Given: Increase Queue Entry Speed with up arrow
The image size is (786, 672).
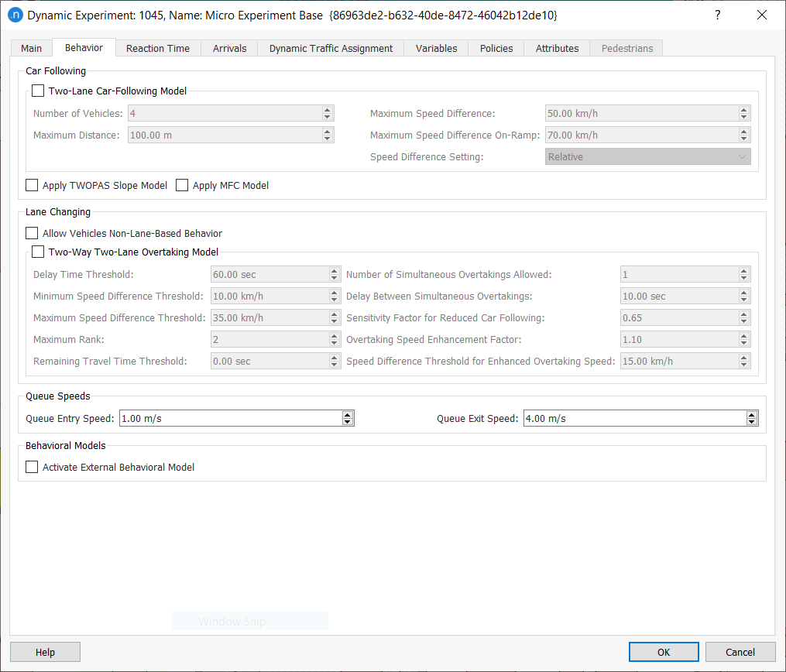Looking at the screenshot, I should tap(348, 415).
